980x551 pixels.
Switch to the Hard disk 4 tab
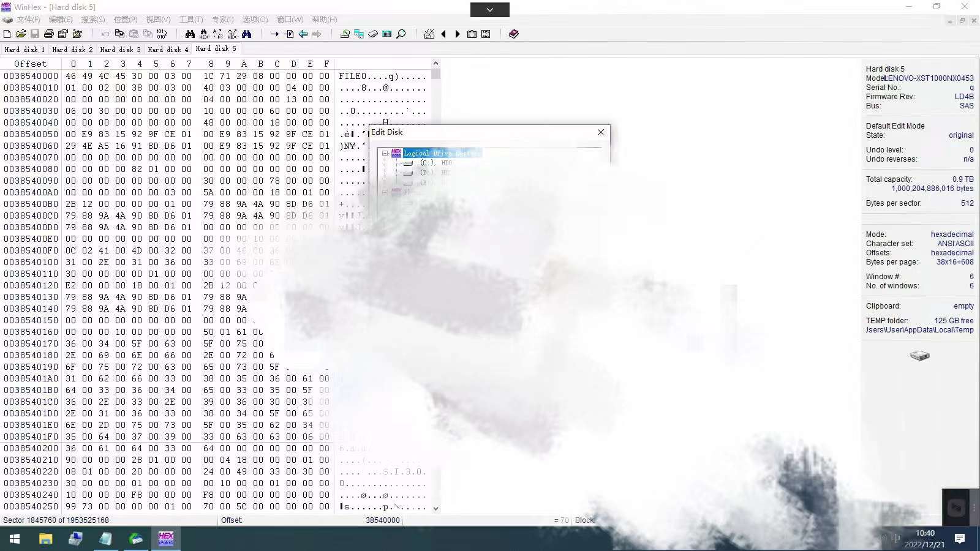tap(168, 50)
